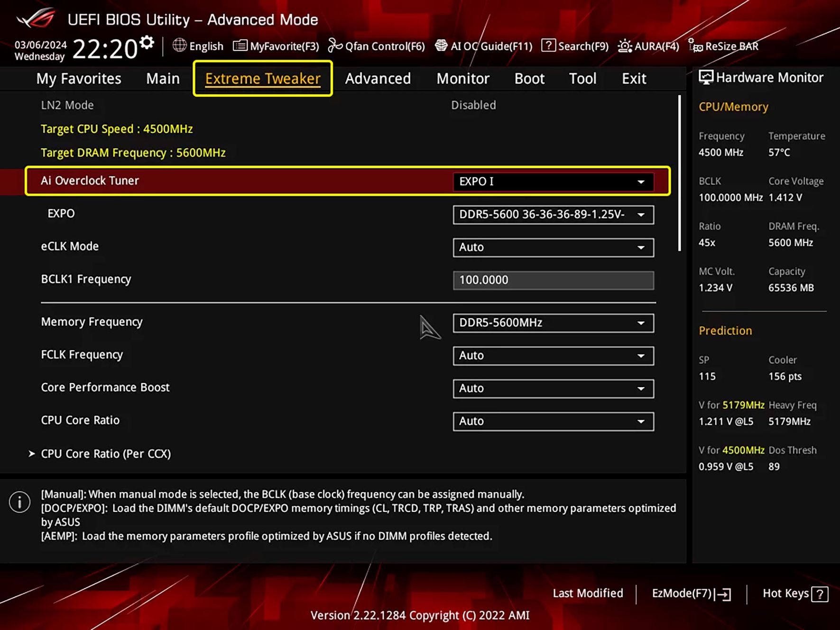Click the AI OC Guide brain icon

coord(441,46)
